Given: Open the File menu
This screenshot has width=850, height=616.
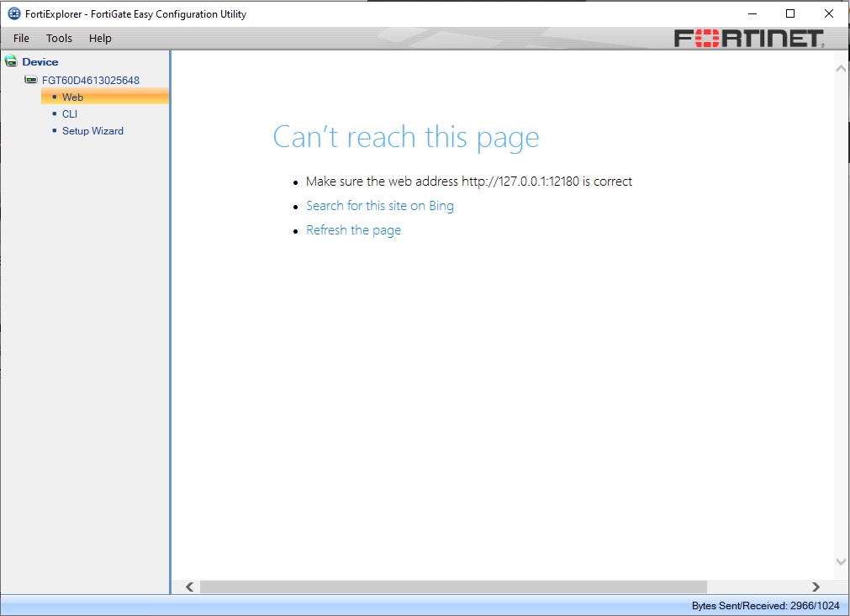Looking at the screenshot, I should click(x=21, y=38).
